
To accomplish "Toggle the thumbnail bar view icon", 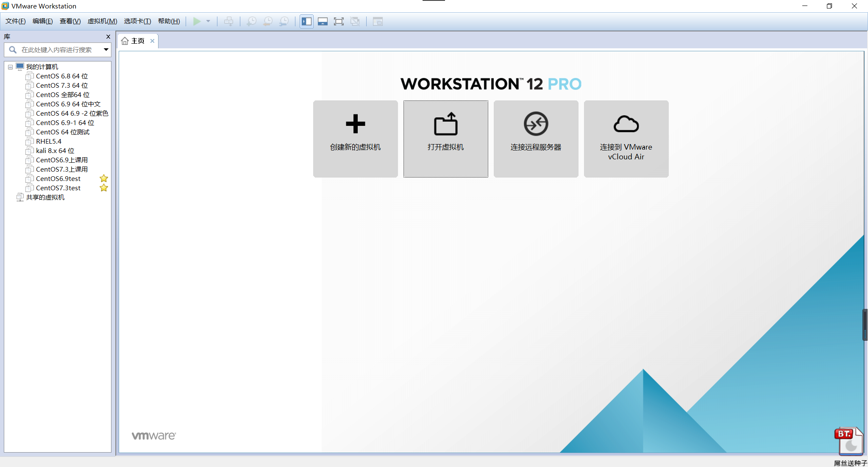I will [x=323, y=21].
